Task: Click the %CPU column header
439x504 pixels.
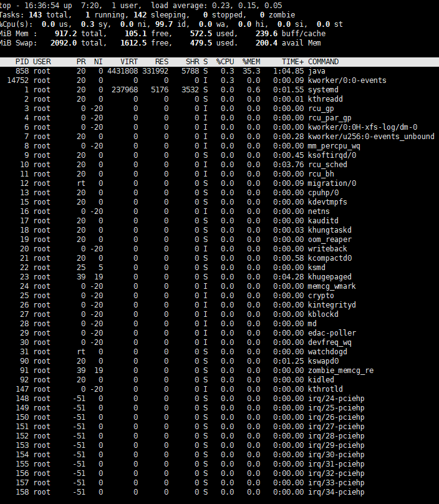Action: [x=225, y=62]
